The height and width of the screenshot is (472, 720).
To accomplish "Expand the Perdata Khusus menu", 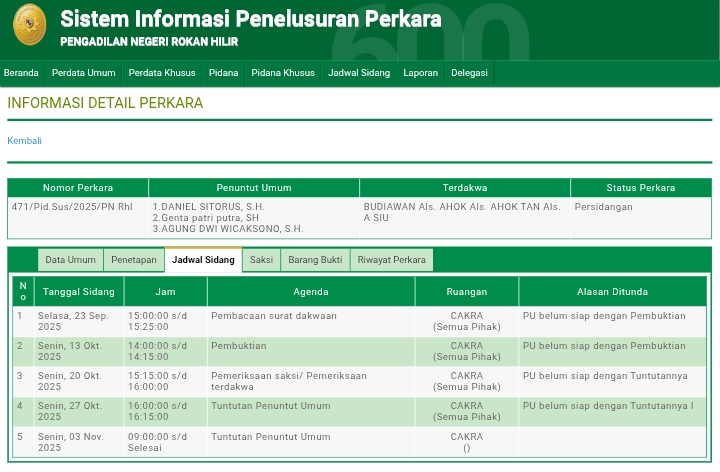I will (x=162, y=73).
